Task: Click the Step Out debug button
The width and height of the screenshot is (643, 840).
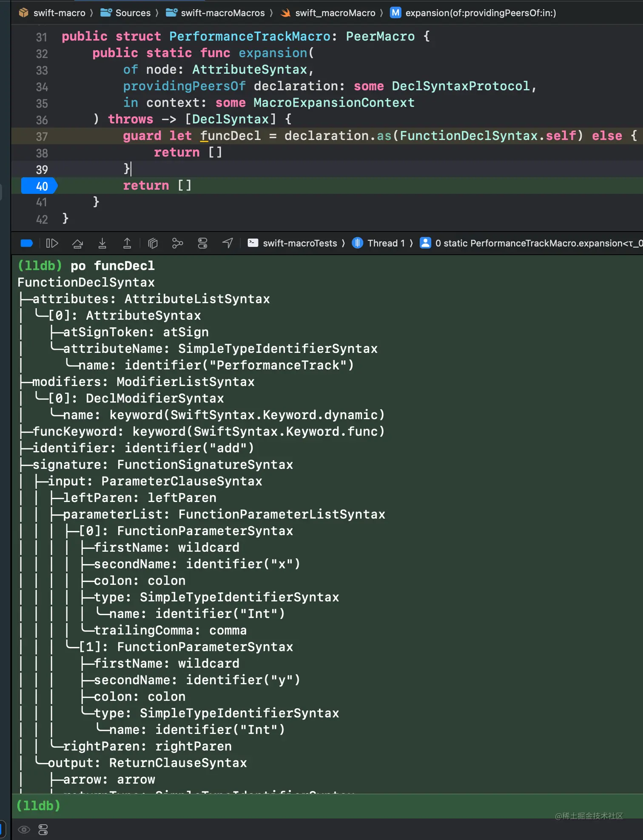Action: click(127, 243)
